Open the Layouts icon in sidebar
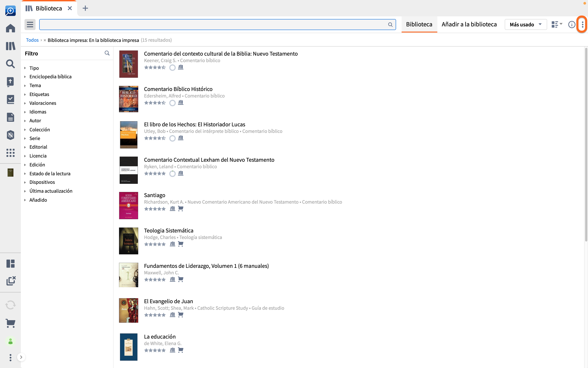The height and width of the screenshot is (368, 588). coord(10,264)
